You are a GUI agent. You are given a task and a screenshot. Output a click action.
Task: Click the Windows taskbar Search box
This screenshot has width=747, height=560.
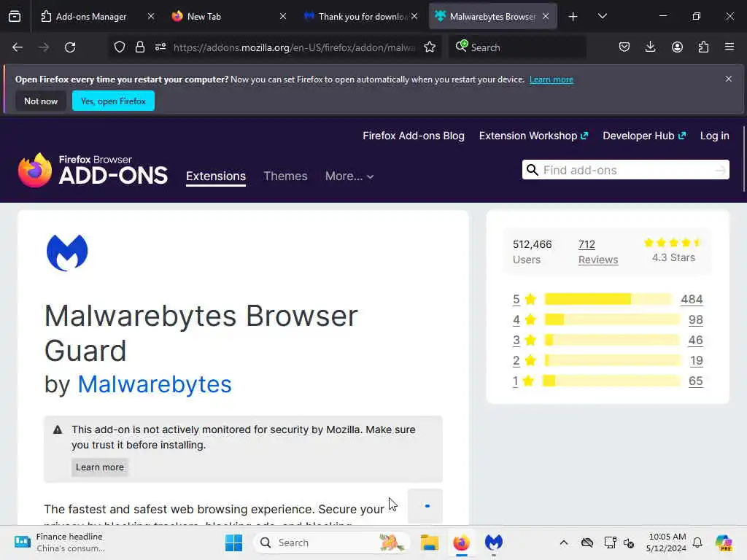pos(332,542)
